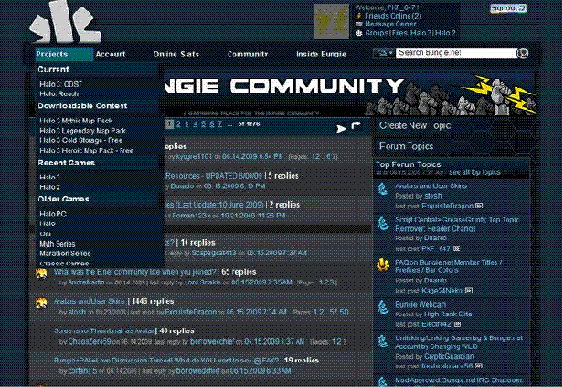Open Avatars and User Skins topic with 1445 replies
Screen dimensions: 562x387
(x=89, y=301)
